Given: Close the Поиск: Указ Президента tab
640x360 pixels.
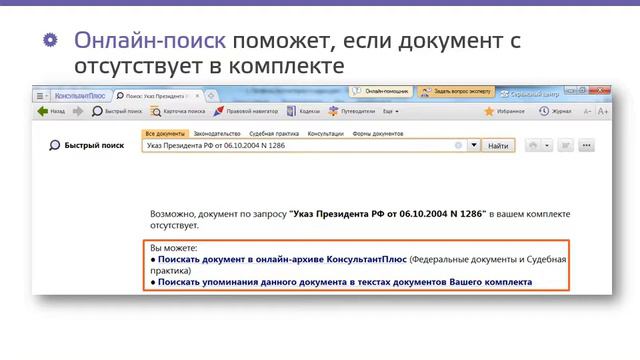Looking at the screenshot, I should point(198,96).
